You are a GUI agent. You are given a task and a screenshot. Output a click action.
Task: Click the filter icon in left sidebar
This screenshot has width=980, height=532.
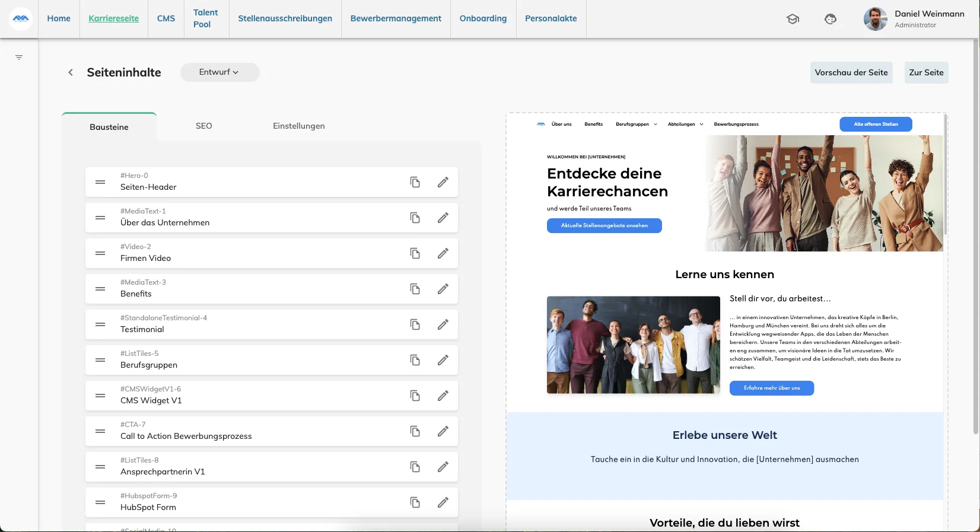click(x=19, y=58)
